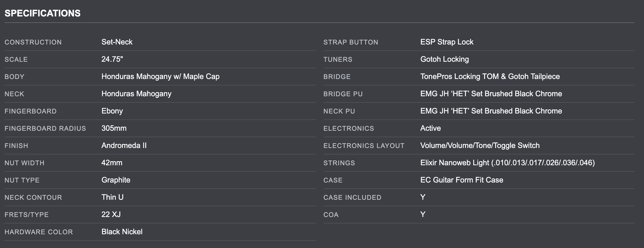
Task: Select the Thin U neck contour value
Action: click(112, 197)
